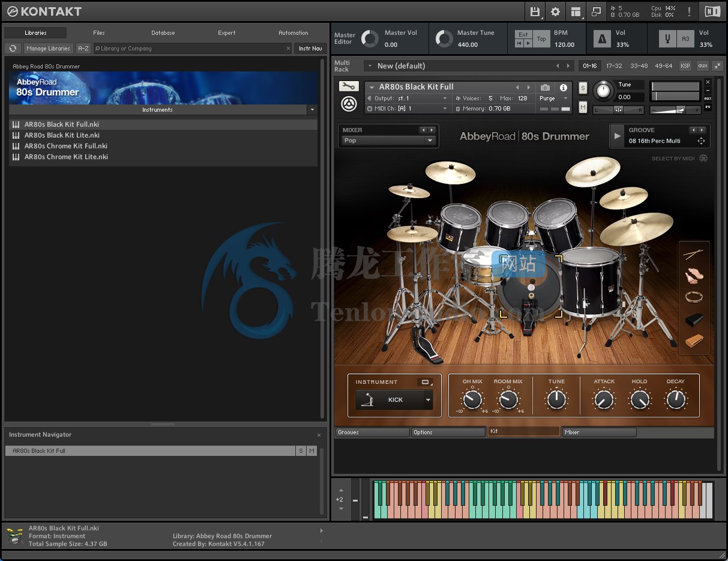Open the Mixer tab at the bottom

pyautogui.click(x=599, y=432)
